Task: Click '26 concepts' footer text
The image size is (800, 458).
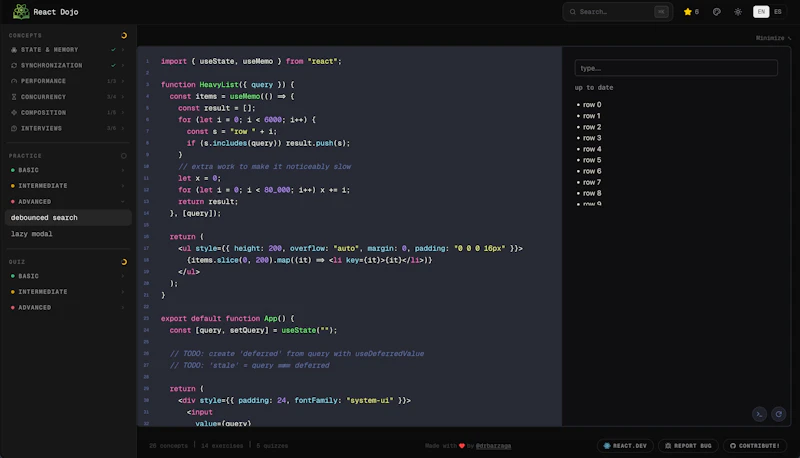Action: pyautogui.click(x=168, y=446)
